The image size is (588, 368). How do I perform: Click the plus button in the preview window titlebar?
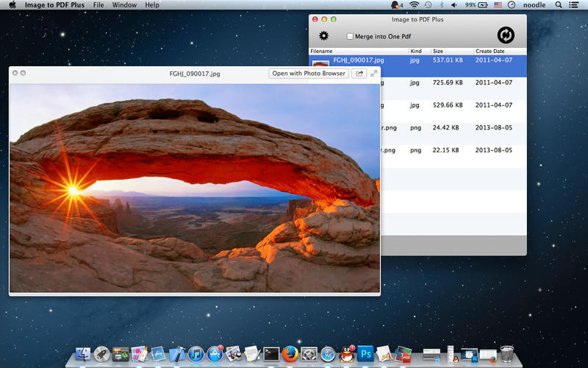tap(23, 73)
